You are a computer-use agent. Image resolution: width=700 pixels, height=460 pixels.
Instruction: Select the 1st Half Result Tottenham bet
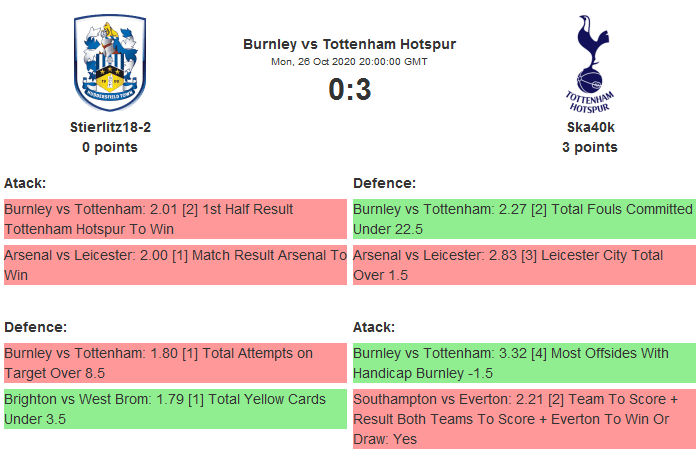(174, 219)
